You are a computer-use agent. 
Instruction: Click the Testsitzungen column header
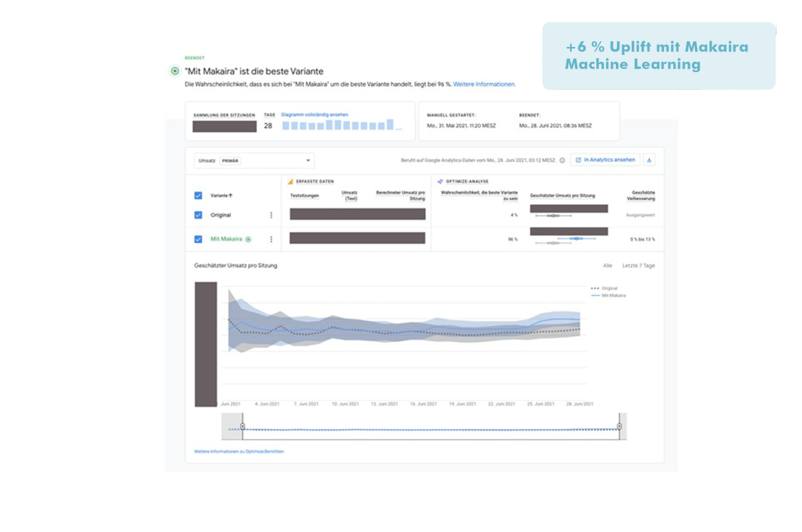coord(304,196)
